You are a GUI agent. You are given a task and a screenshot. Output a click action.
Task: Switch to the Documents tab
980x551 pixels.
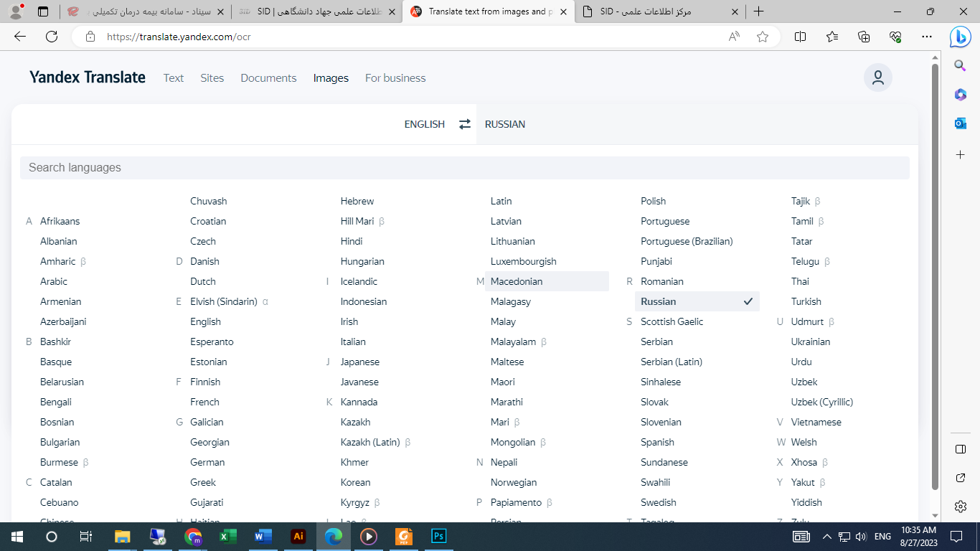(x=268, y=77)
